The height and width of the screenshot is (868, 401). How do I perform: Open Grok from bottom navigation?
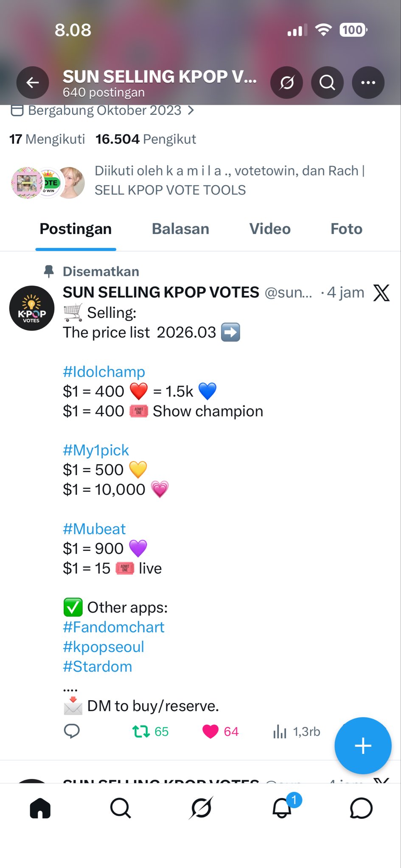point(201,808)
